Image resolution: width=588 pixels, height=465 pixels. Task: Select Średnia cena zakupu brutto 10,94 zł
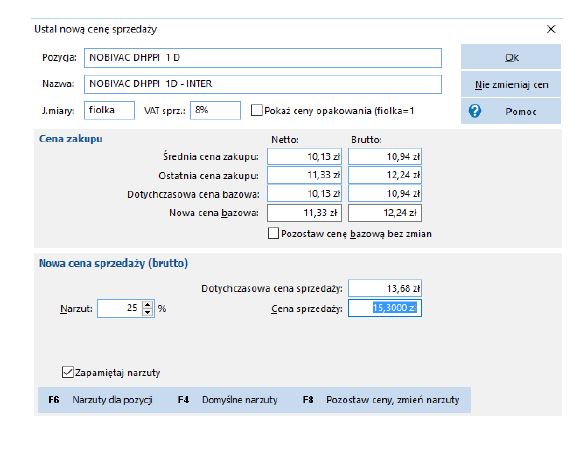coord(385,156)
